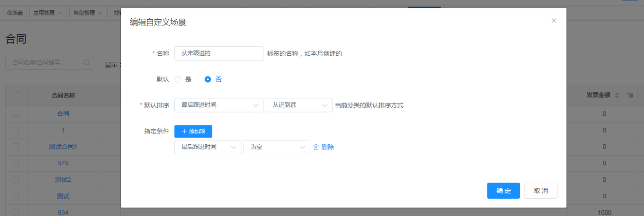Screen dimensions: 644x216
Task: Check the checkbox for row 测试合同1
Action: 16,147
